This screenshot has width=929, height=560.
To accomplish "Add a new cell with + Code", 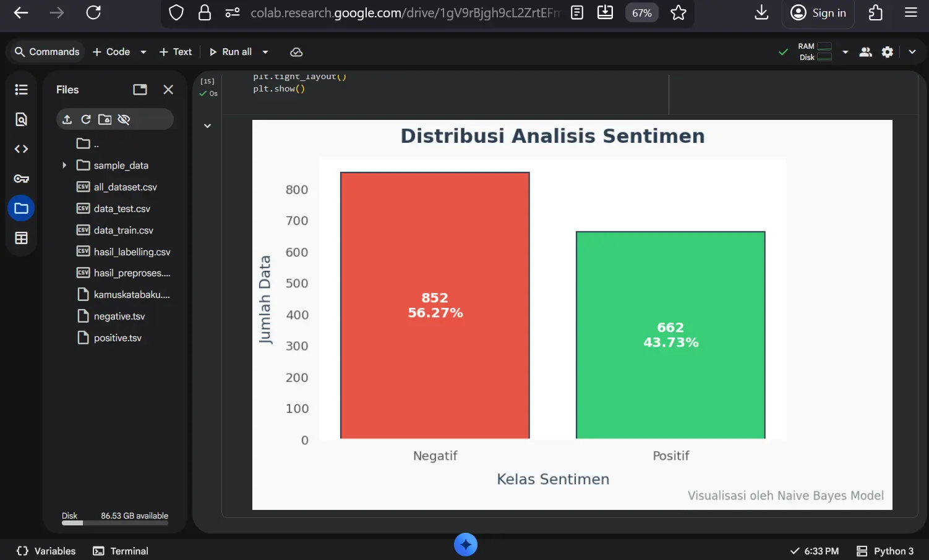I will click(110, 52).
